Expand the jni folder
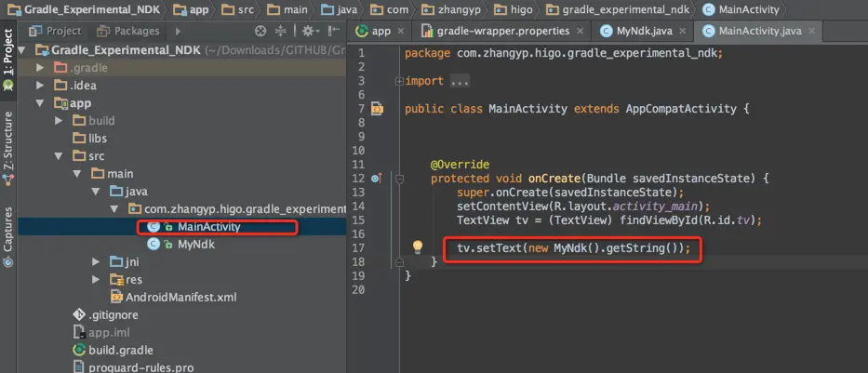 tap(95, 261)
